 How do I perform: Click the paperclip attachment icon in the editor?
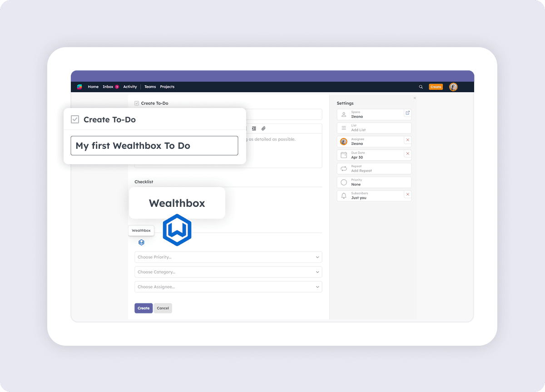(x=263, y=128)
